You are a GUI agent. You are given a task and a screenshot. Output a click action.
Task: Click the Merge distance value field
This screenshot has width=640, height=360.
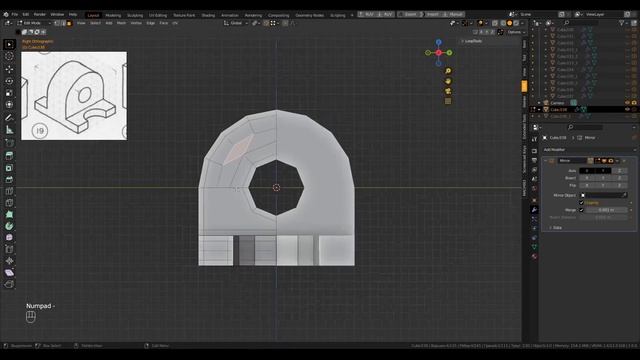pyautogui.click(x=606, y=210)
